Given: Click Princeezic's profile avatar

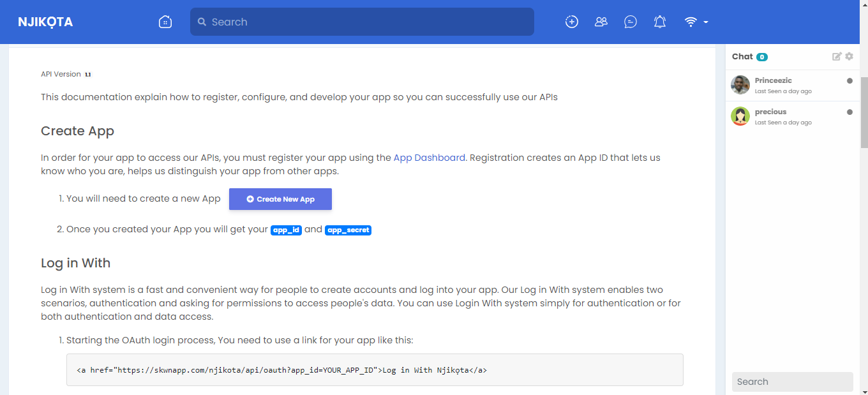Looking at the screenshot, I should point(740,85).
